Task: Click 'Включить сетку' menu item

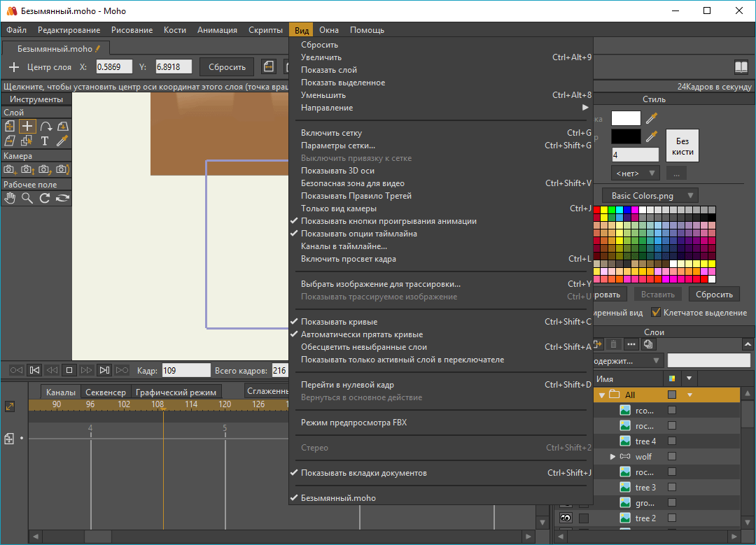Action: (x=331, y=133)
